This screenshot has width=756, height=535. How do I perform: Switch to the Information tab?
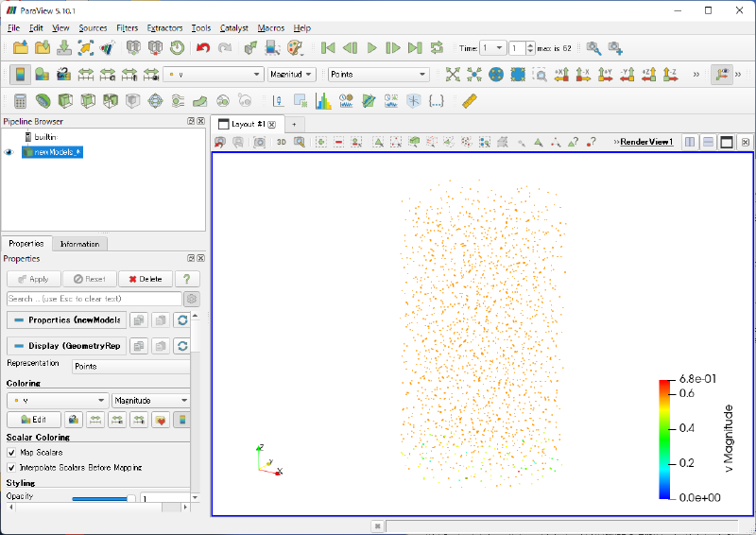[x=79, y=244]
